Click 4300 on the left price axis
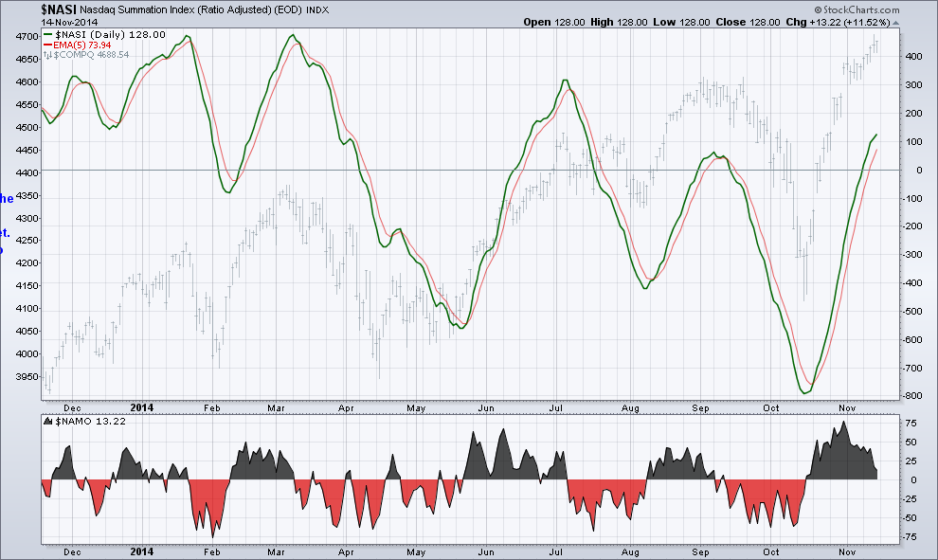The width and height of the screenshot is (938, 560). point(27,218)
